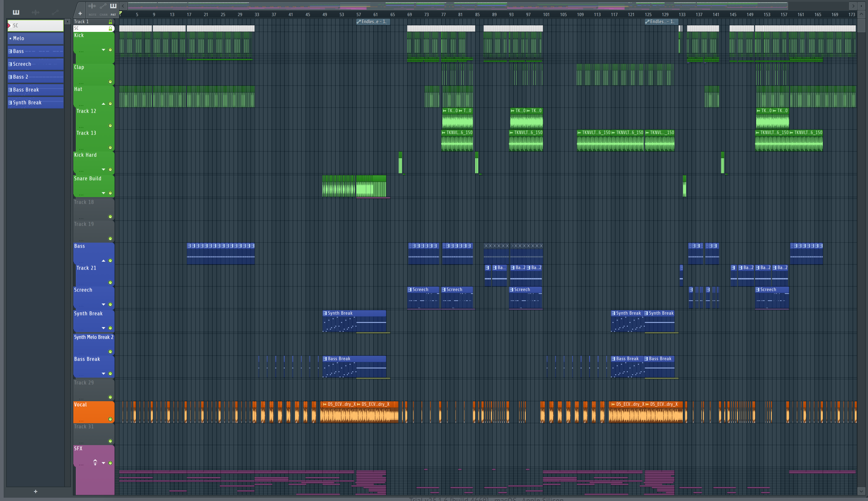
Task: Toggle mute on Snare Build track
Action: click(x=110, y=193)
